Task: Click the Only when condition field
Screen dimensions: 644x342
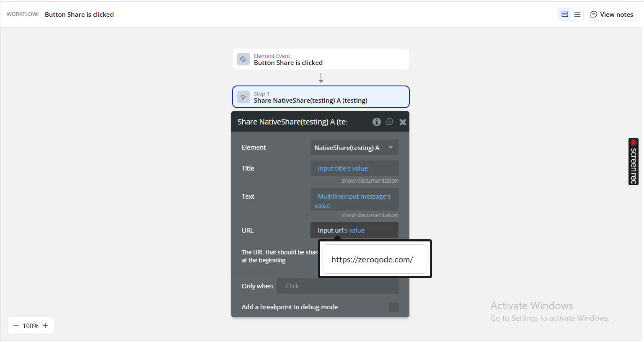Action: [337, 286]
